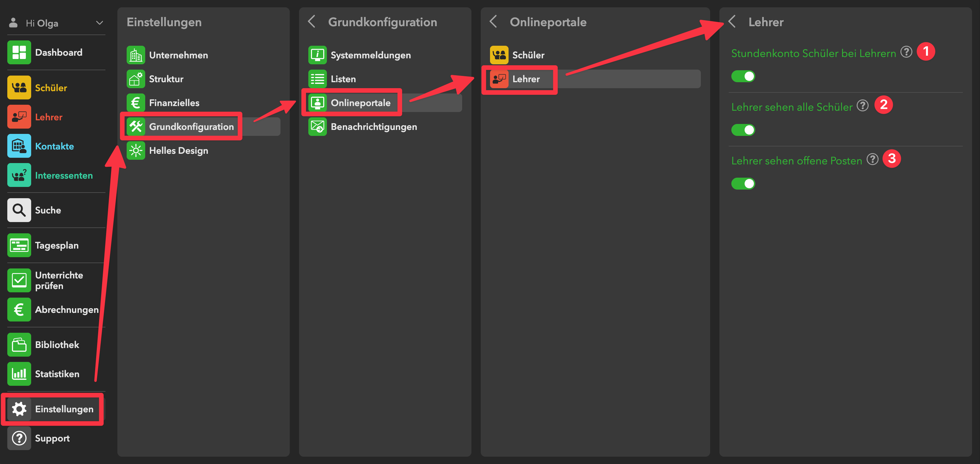Open Support menu entry
The image size is (980, 464).
pos(56,438)
